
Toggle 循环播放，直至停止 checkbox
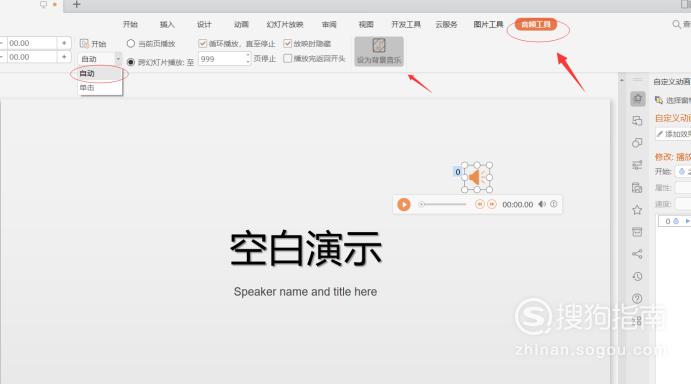pyautogui.click(x=203, y=44)
